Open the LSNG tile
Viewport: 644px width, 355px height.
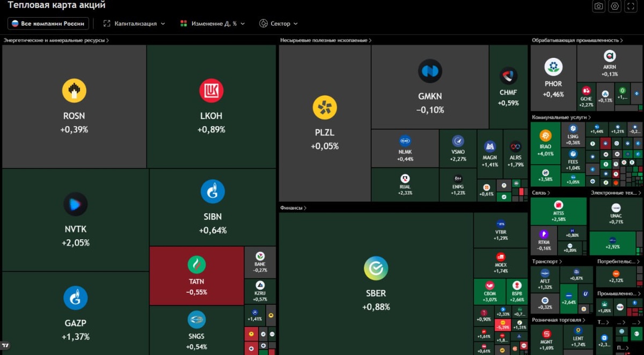tap(573, 135)
